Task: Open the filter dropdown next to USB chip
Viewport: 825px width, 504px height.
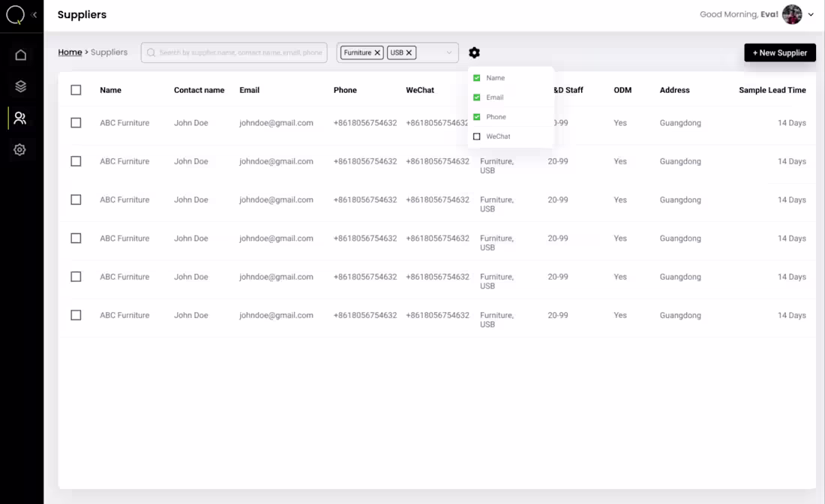Action: pyautogui.click(x=448, y=52)
